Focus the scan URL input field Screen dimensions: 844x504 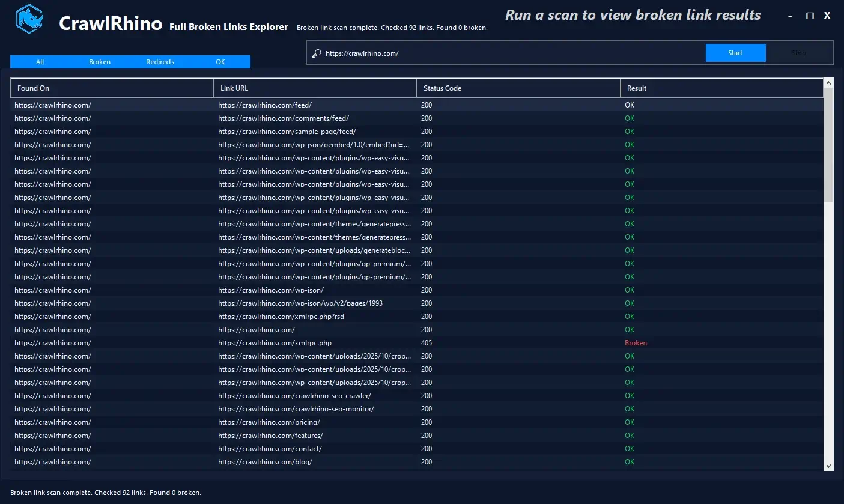coord(512,53)
